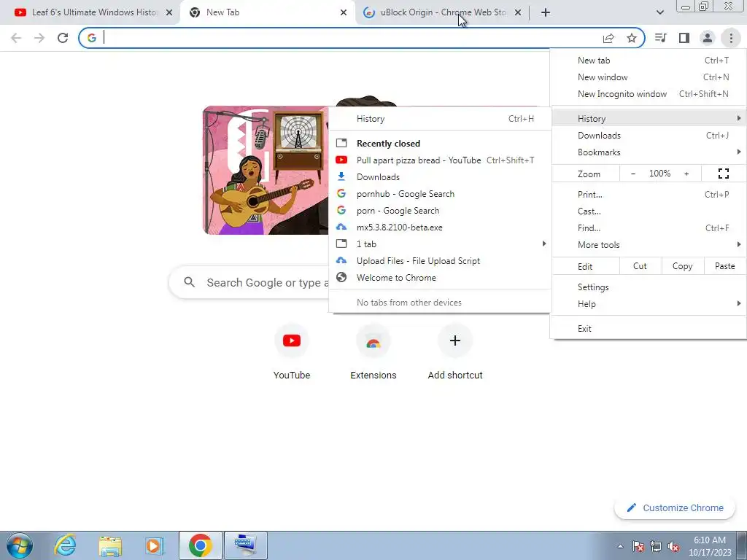Open the tab search dropdown arrow
Screen dimensions: 747x560
tap(659, 12)
